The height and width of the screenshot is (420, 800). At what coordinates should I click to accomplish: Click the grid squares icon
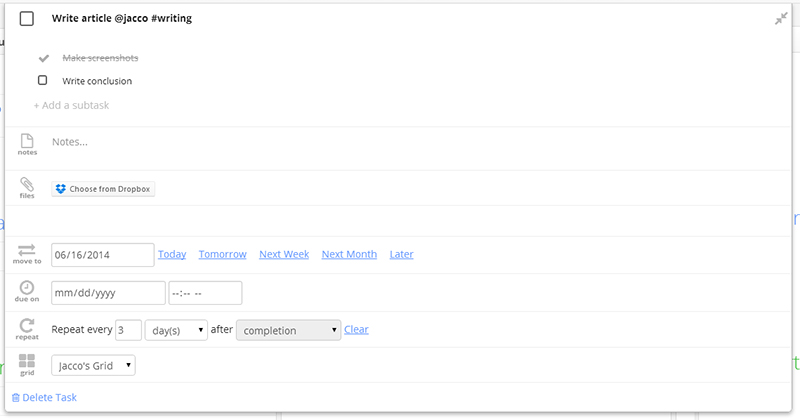pyautogui.click(x=27, y=361)
